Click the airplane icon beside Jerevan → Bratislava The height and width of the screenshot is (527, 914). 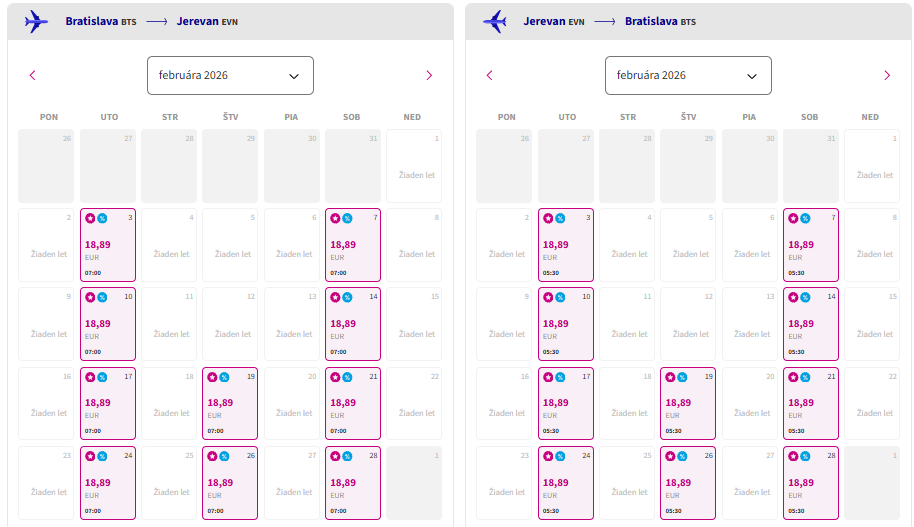click(x=494, y=21)
